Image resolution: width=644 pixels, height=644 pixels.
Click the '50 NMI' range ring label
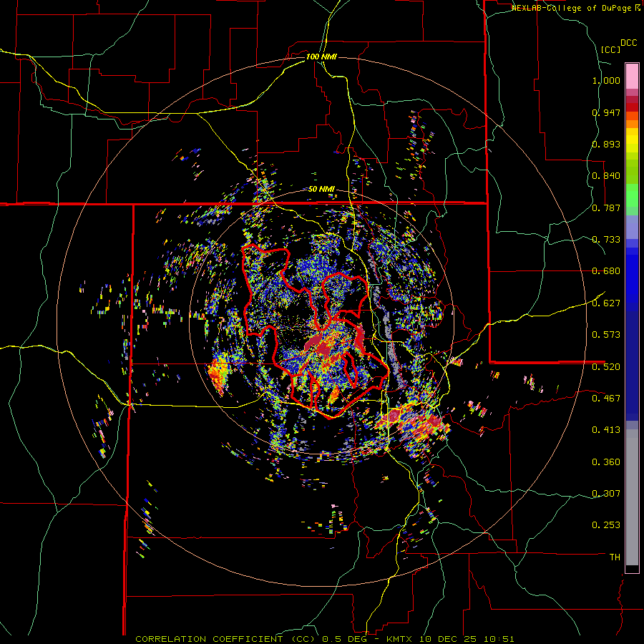pyautogui.click(x=321, y=190)
